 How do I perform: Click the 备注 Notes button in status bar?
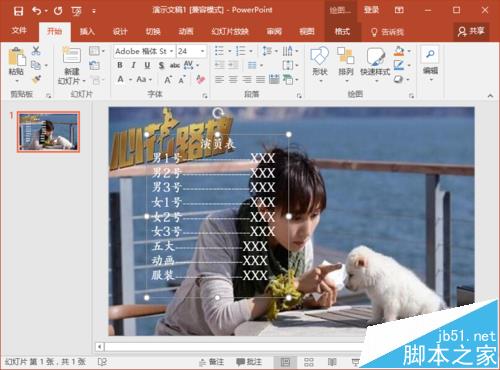(211, 362)
